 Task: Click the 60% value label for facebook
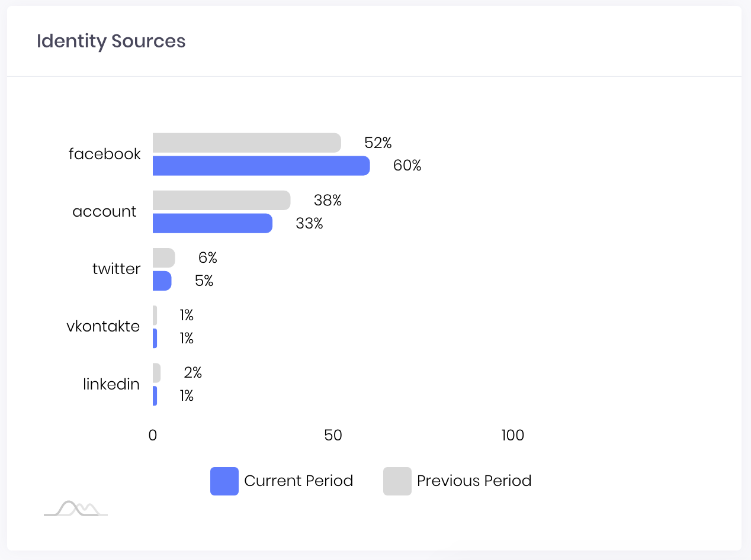coord(407,166)
